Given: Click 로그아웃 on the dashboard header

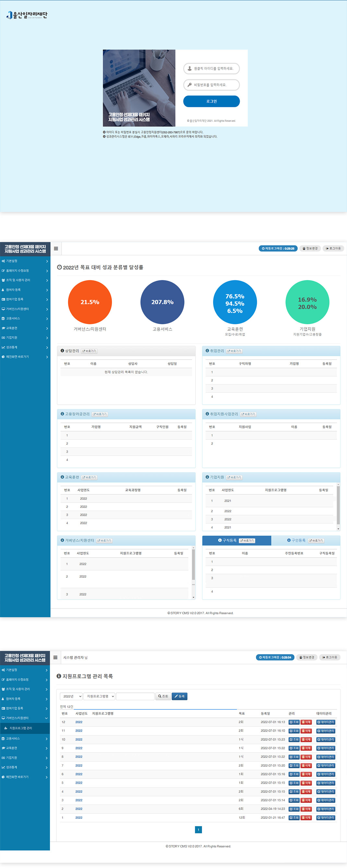Looking at the screenshot, I should [x=333, y=248].
